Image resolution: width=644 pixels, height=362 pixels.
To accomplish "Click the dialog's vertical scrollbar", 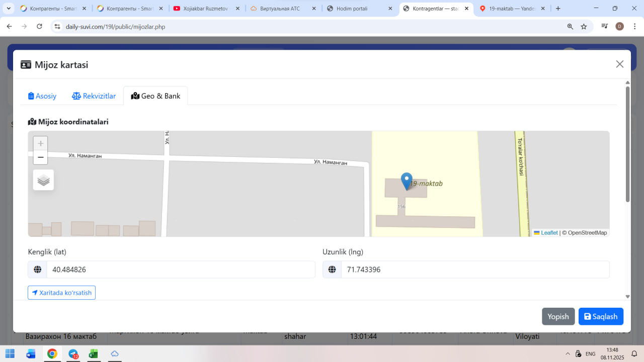I will coord(627,144).
